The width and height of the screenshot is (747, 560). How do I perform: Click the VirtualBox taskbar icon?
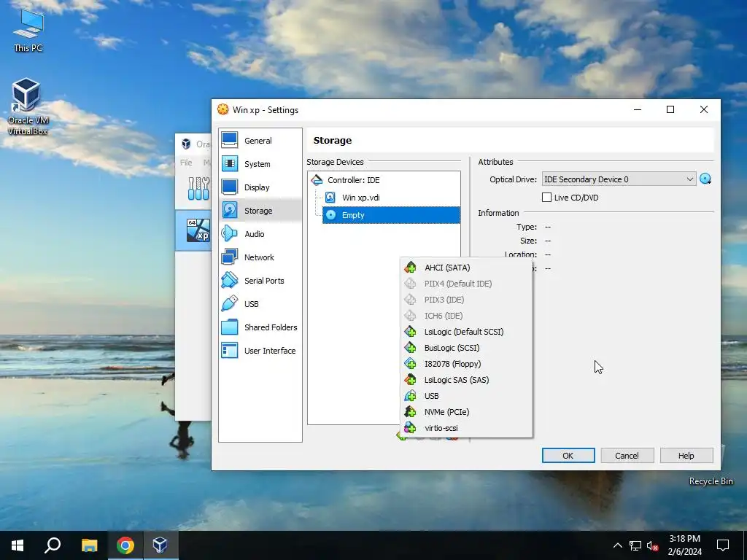click(x=160, y=545)
